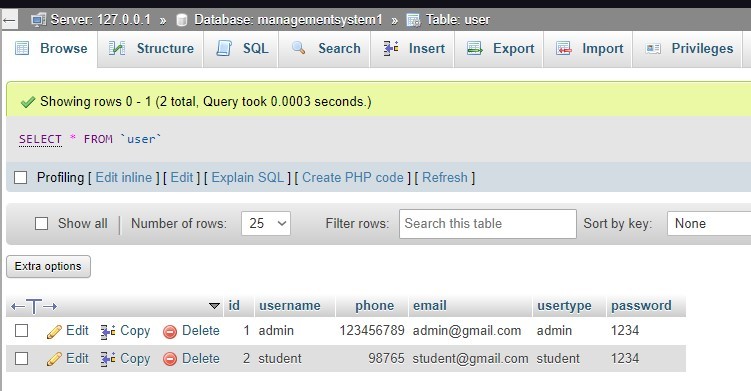Go to the Insert tab
Screen dimensions: 751x391
(413, 48)
